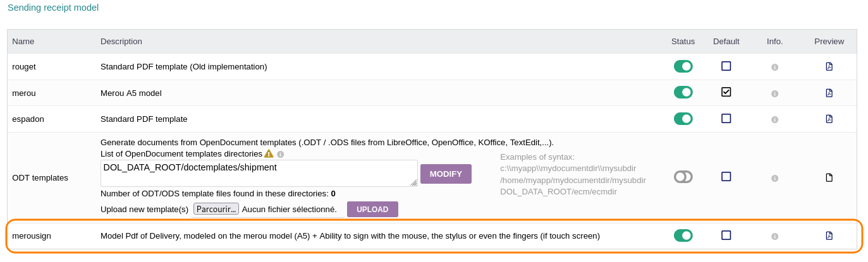Screen dimensions: 868x262
Task: Click the UPLOAD button
Action: [372, 210]
